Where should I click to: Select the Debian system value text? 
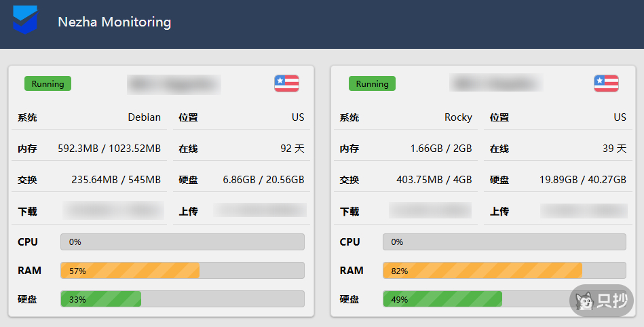point(144,117)
